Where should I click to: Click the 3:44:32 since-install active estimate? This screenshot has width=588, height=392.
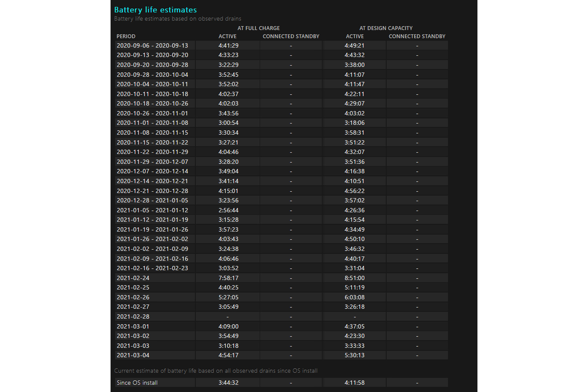pyautogui.click(x=228, y=383)
